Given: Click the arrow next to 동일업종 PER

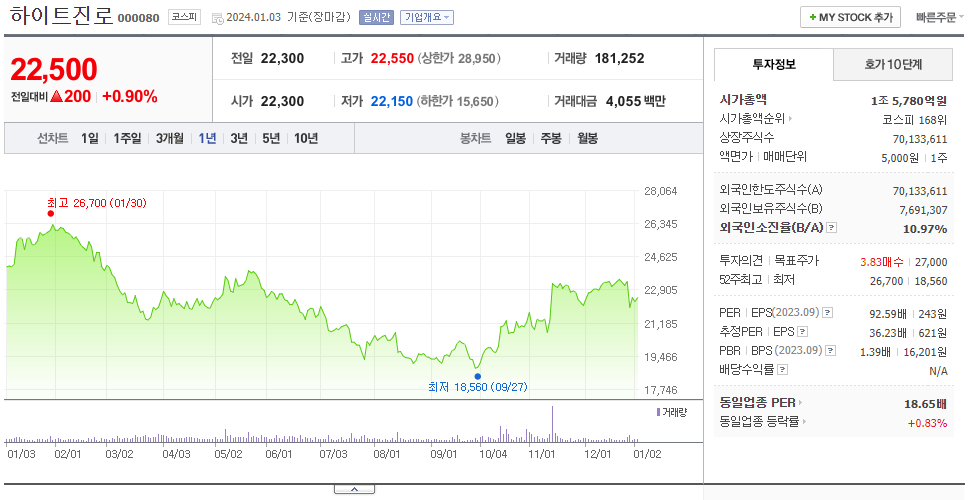Looking at the screenshot, I should point(801,403).
